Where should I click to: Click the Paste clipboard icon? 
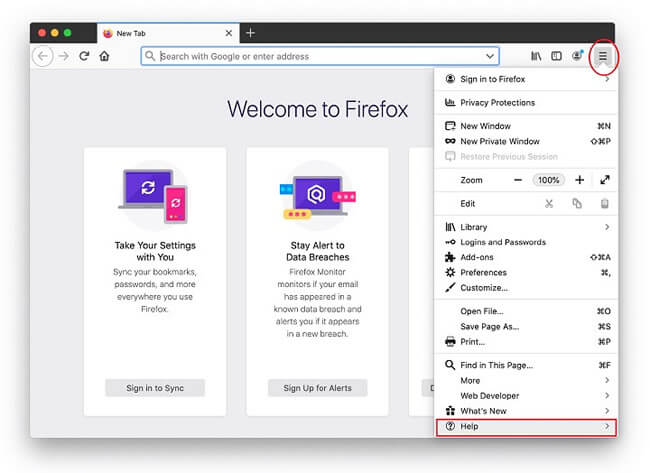point(605,204)
